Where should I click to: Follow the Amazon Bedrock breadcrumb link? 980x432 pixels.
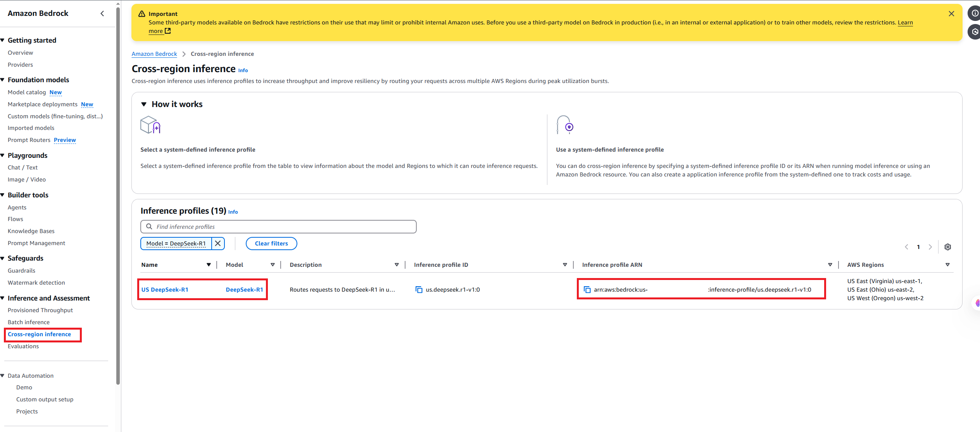coord(154,54)
